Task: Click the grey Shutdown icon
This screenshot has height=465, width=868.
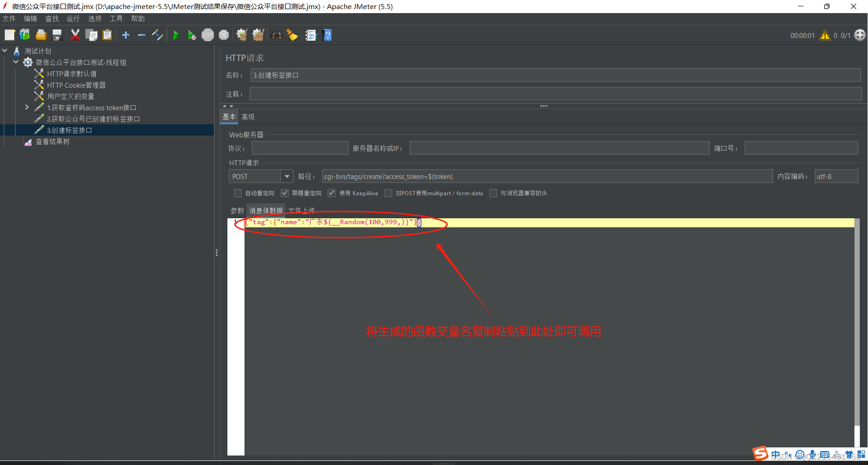Action: (224, 35)
